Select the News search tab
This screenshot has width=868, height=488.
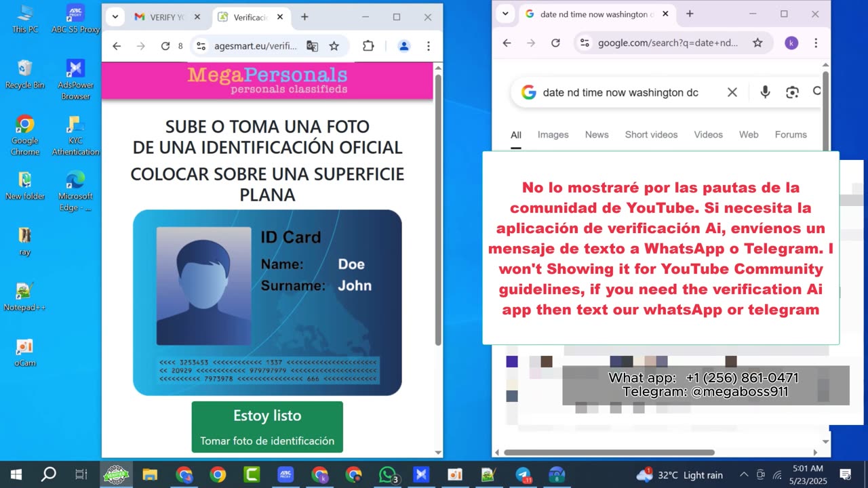[597, 135]
